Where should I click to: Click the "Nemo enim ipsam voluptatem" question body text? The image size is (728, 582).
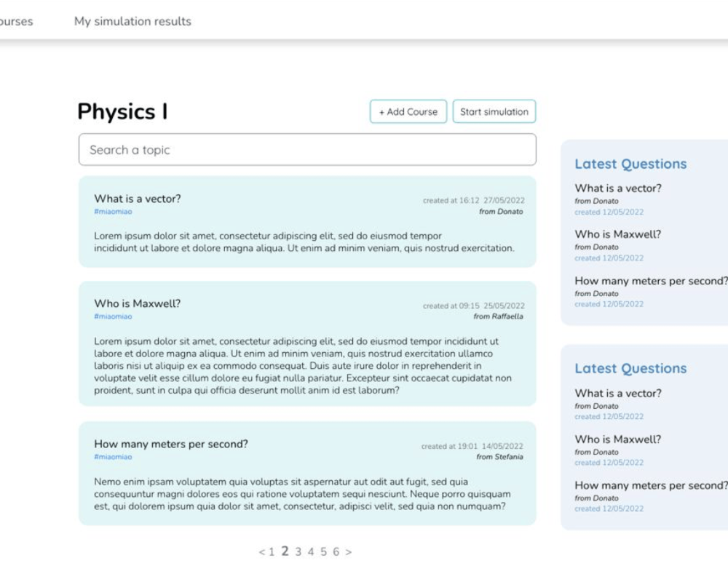point(302,494)
